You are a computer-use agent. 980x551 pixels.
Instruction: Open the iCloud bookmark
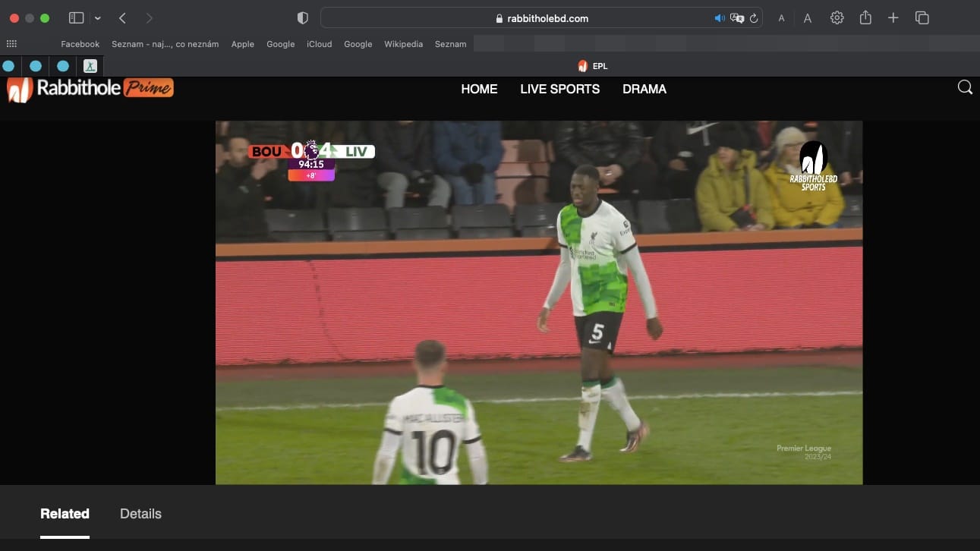(319, 44)
